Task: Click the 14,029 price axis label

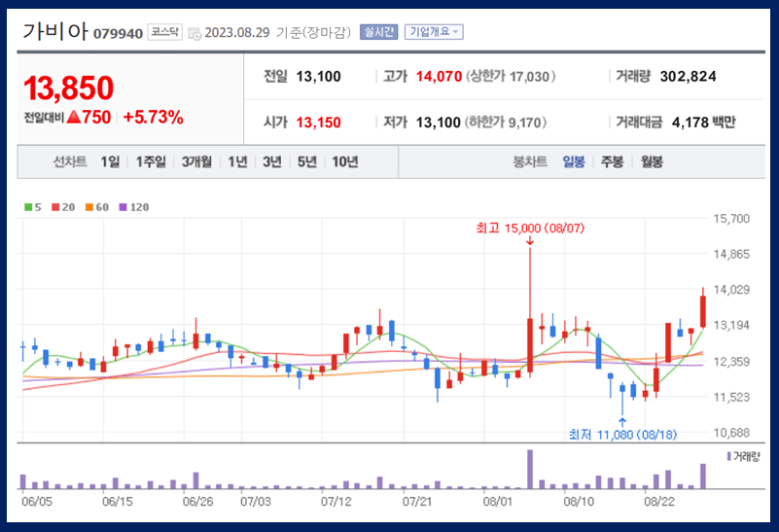Action: coord(731,290)
